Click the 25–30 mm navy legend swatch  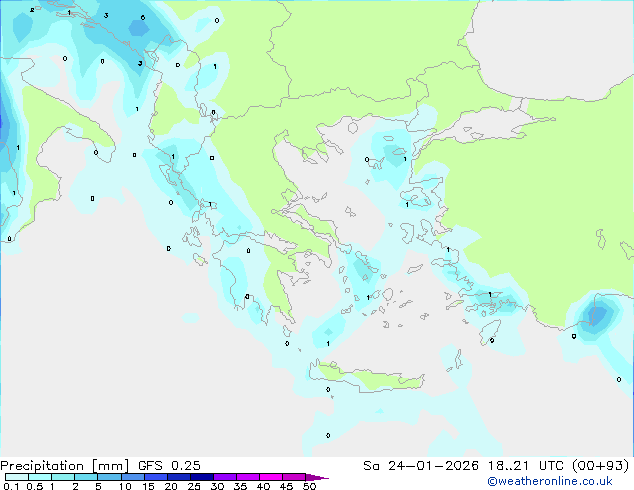202,477
